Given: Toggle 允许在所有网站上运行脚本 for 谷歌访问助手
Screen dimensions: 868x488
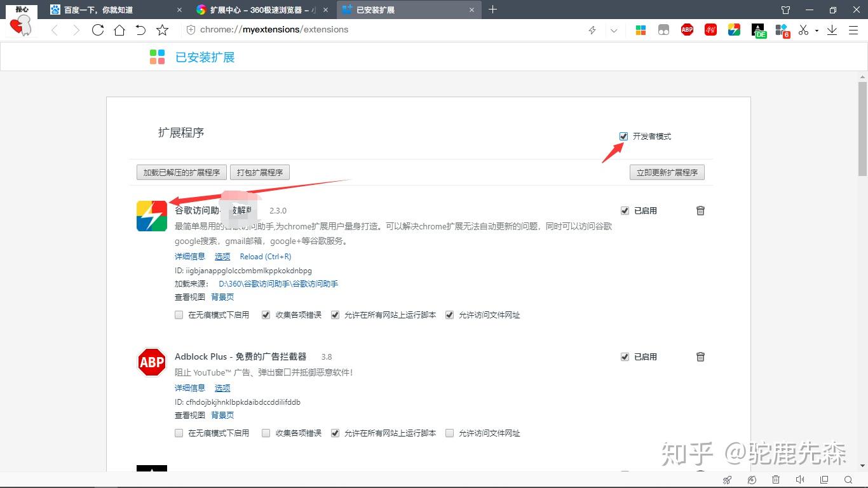Looking at the screenshot, I should pyautogui.click(x=335, y=315).
